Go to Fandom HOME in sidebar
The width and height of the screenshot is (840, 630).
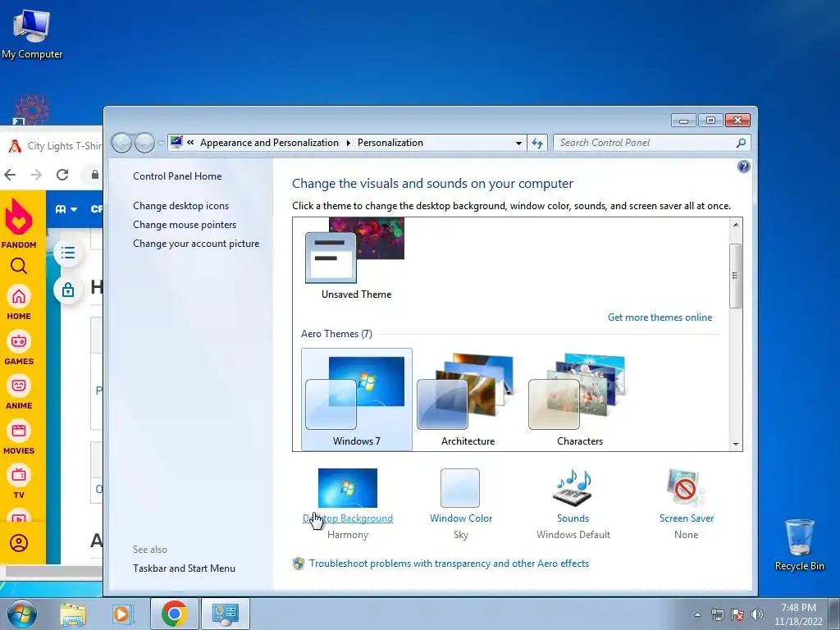pos(19,303)
